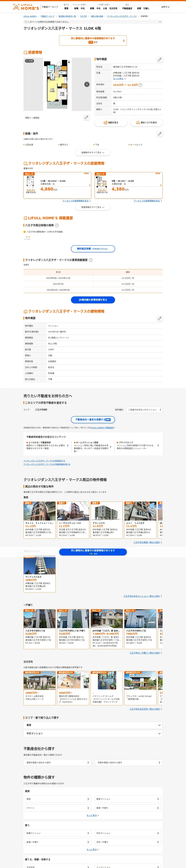
Task: Expand 設備条件をすべて見る
Action: pyautogui.click(x=93, y=152)
